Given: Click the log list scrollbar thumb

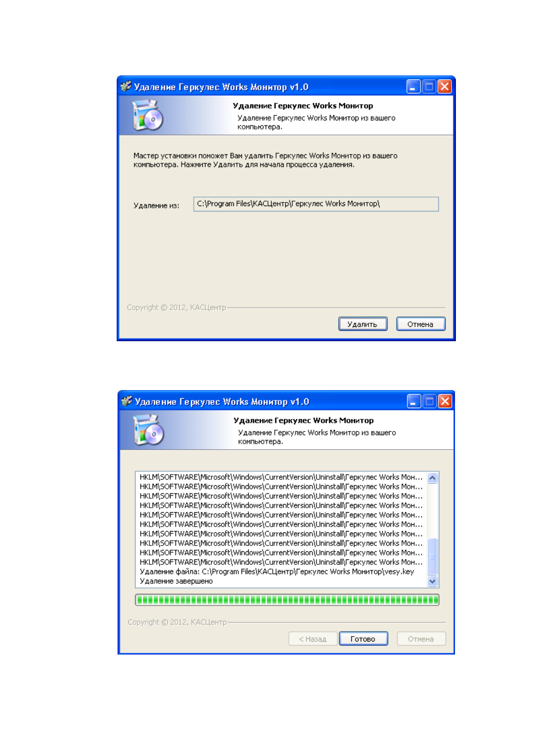Looking at the screenshot, I should tap(433, 556).
